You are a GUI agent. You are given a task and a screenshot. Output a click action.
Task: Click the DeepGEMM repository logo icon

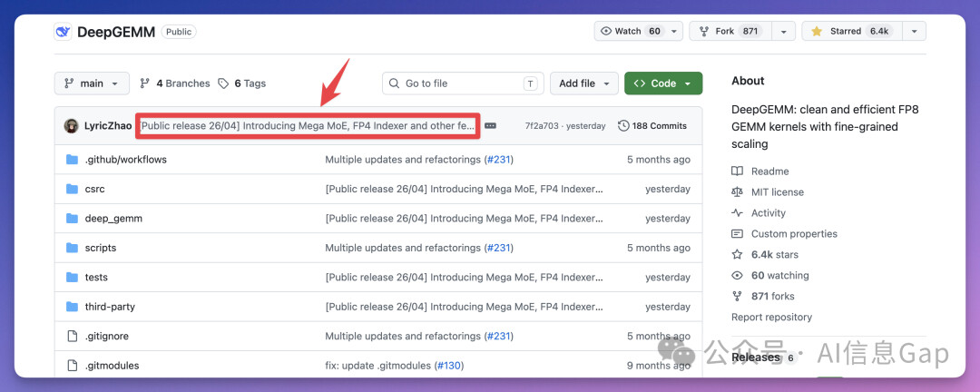[63, 32]
